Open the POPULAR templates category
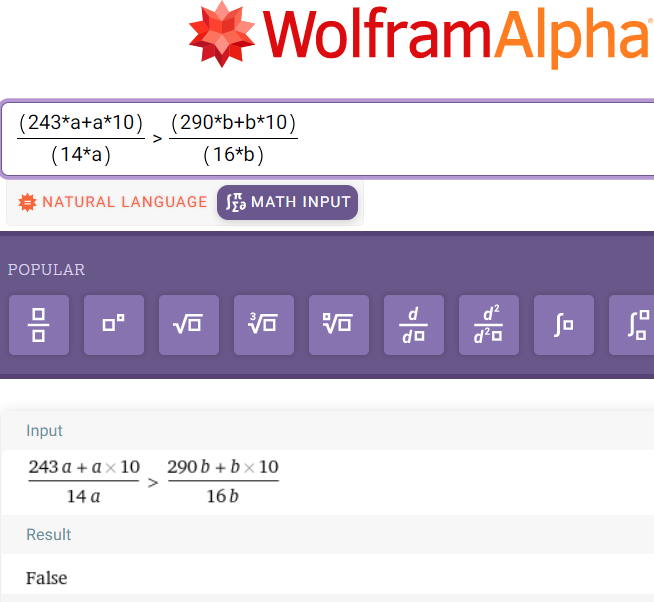Viewport: 654px width, 602px height. (x=47, y=270)
